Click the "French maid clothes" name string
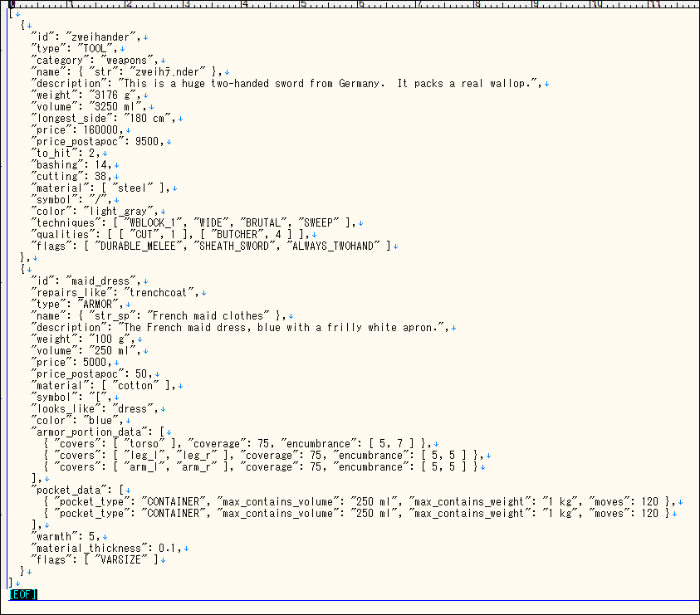The height and width of the screenshot is (615, 700). tap(208, 315)
